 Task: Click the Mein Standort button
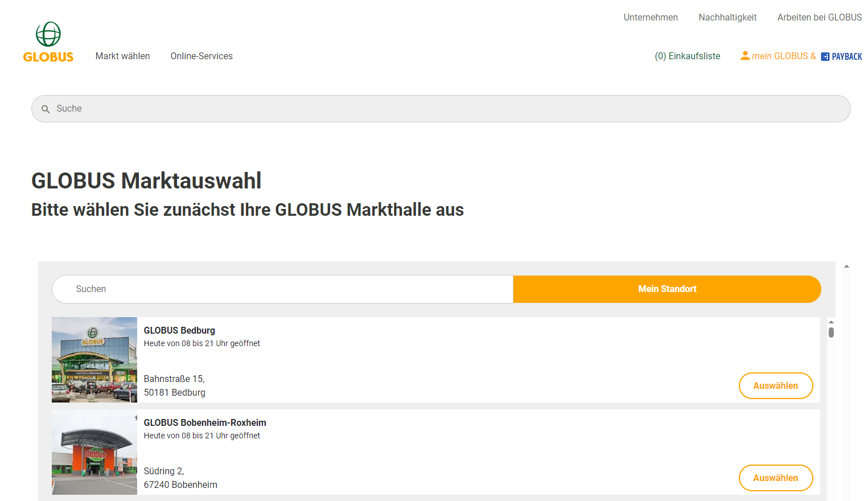pos(667,289)
